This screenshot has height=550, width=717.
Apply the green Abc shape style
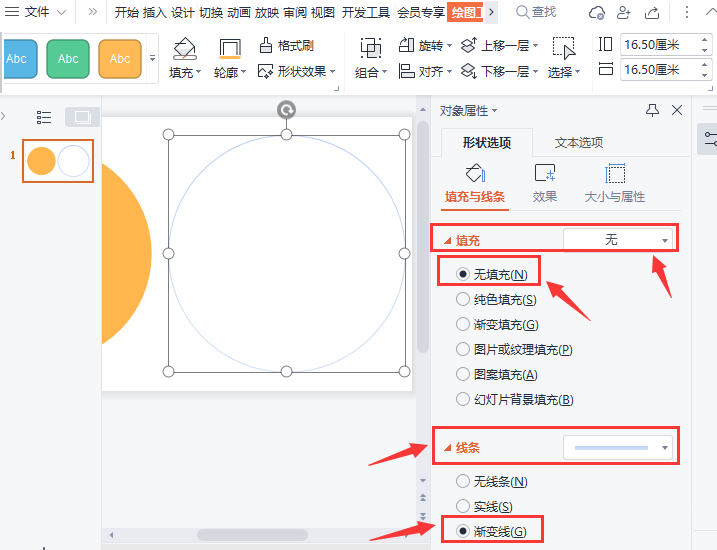click(68, 59)
